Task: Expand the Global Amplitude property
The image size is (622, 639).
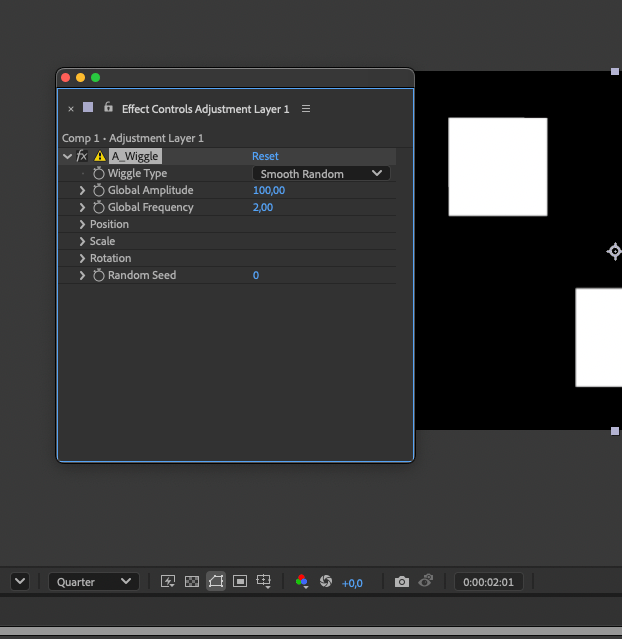Action: (82, 190)
